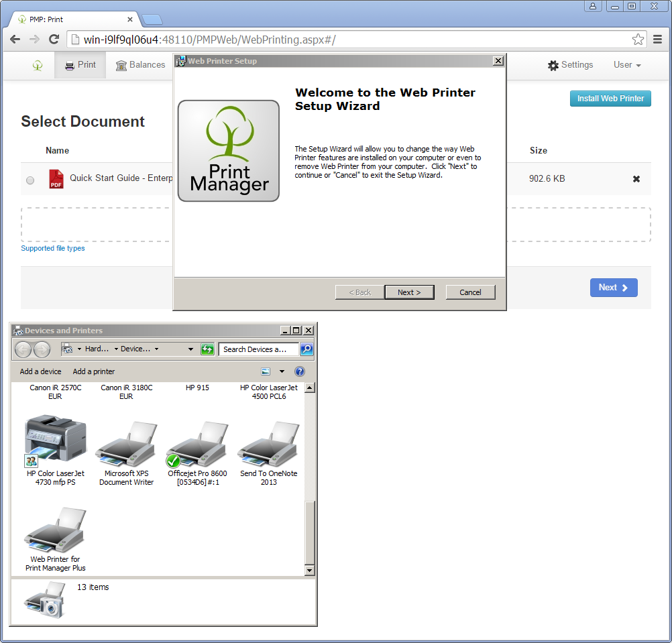
Task: Reload the page with refresh icon
Action: point(54,40)
